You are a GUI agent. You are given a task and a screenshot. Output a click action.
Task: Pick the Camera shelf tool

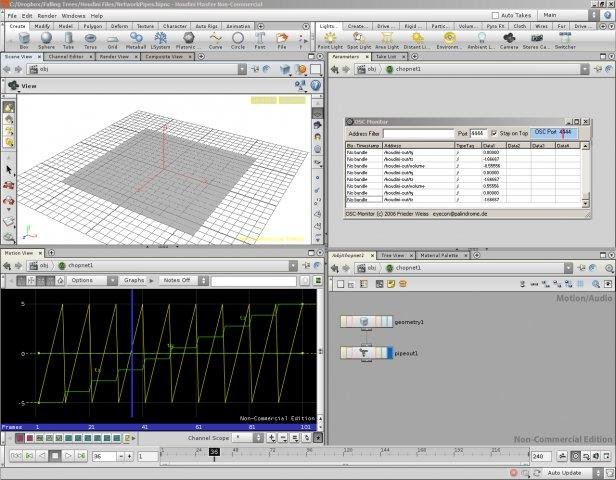click(x=509, y=40)
